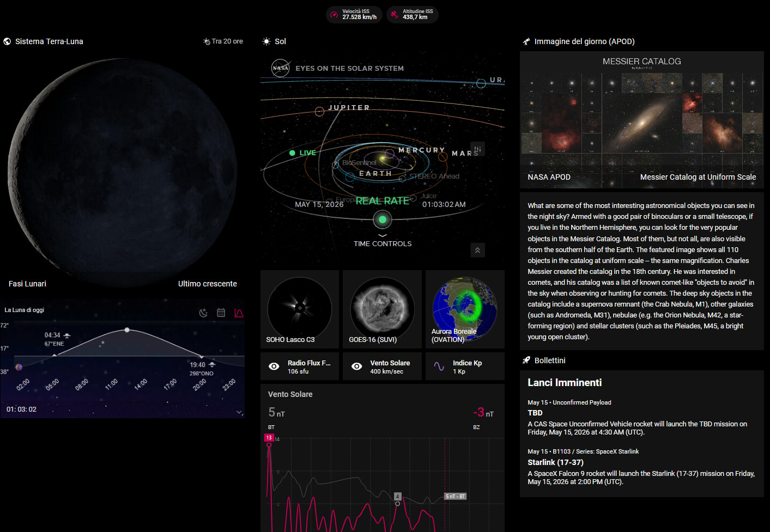Click May 15 Unconfirmed Payload line
The height and width of the screenshot is (532, 770).
(x=569, y=402)
